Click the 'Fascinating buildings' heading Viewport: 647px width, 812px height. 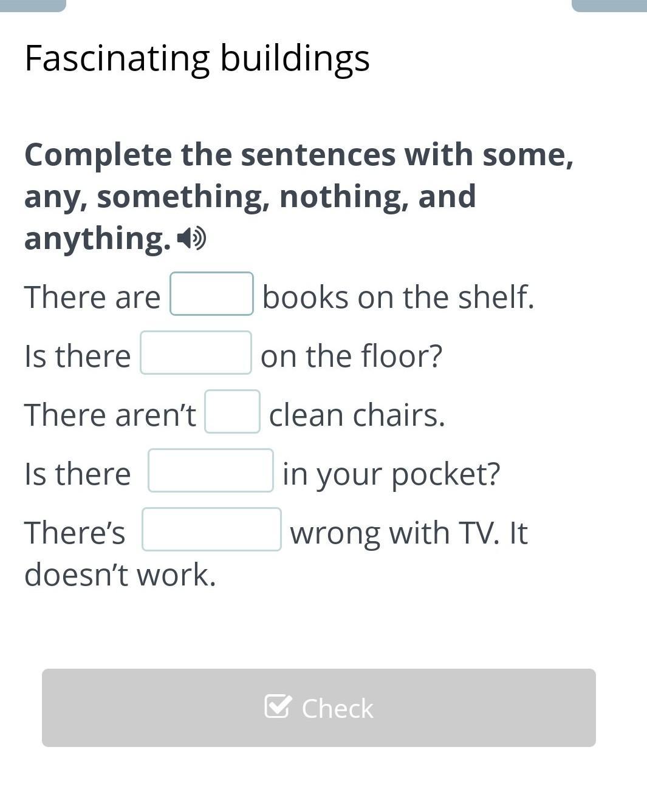coord(197,58)
